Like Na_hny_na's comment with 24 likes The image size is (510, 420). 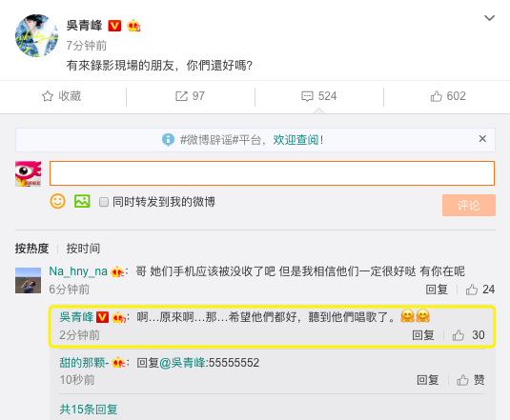click(480, 290)
